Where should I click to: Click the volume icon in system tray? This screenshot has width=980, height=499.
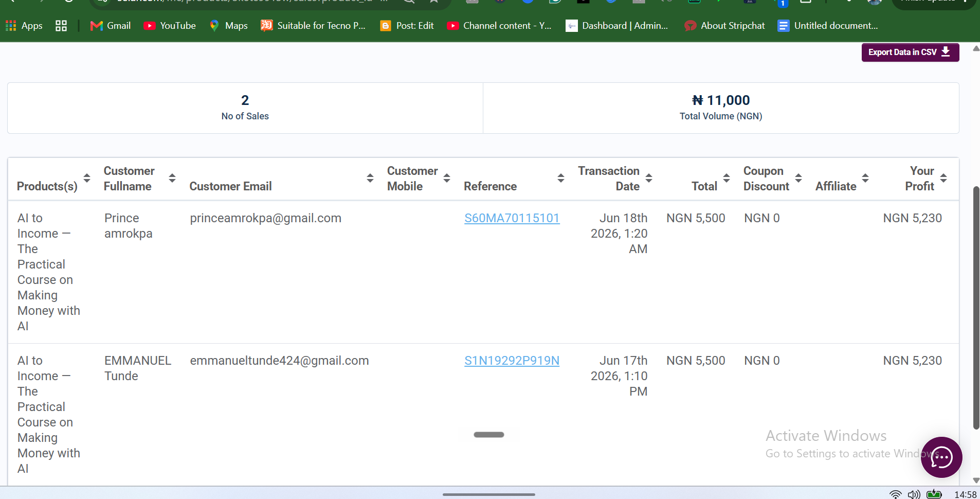[914, 494]
